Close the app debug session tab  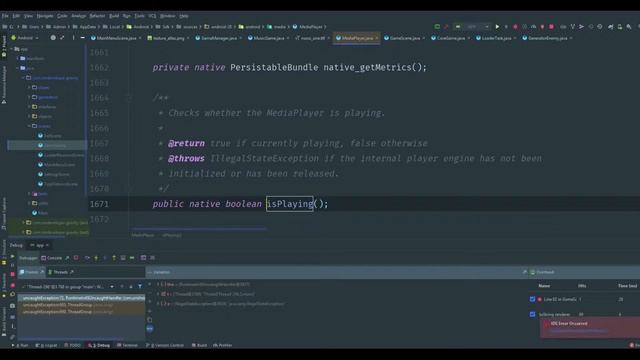[47, 245]
